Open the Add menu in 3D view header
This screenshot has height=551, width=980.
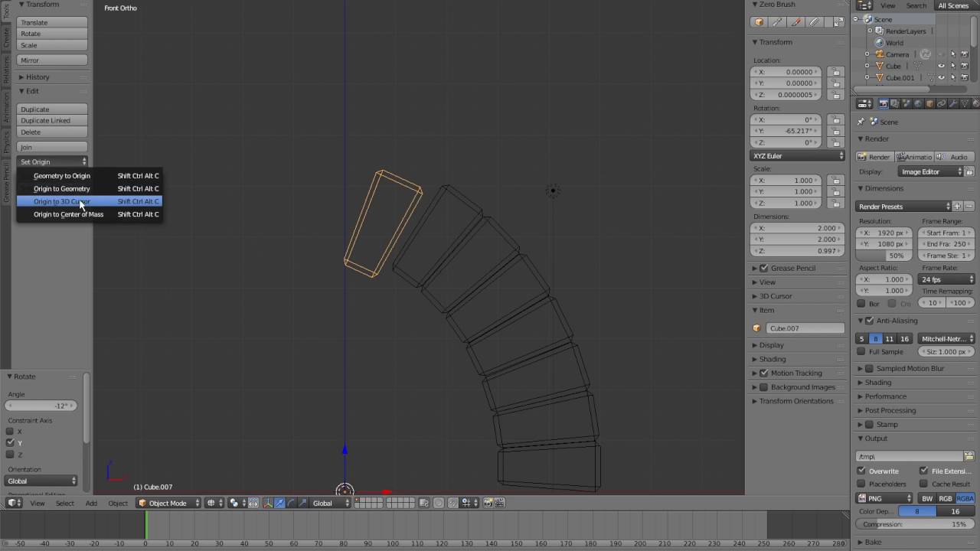click(91, 503)
